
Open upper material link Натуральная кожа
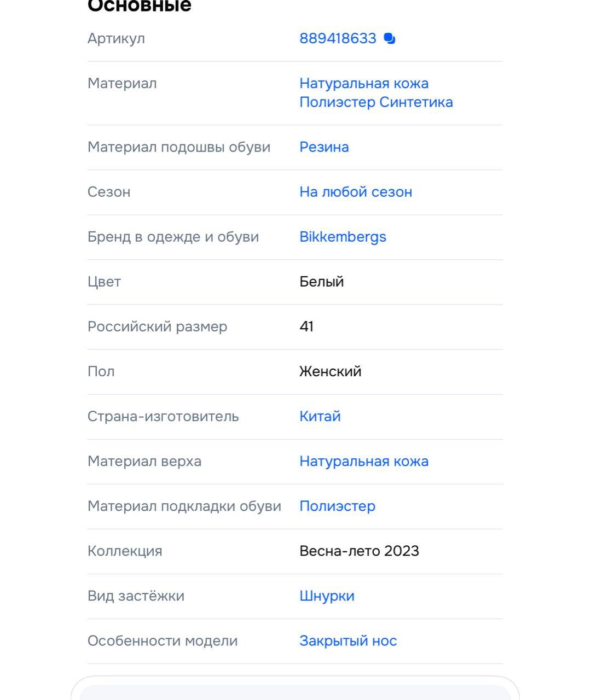tap(363, 461)
